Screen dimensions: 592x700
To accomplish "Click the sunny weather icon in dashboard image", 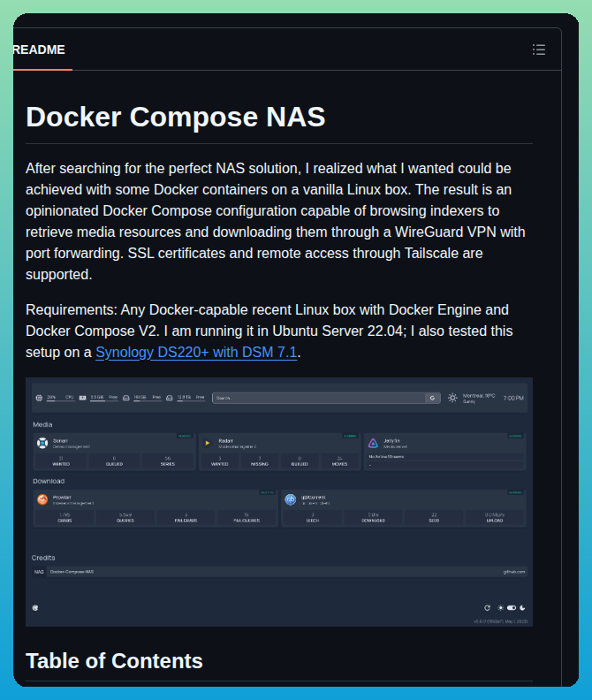I will tap(452, 398).
